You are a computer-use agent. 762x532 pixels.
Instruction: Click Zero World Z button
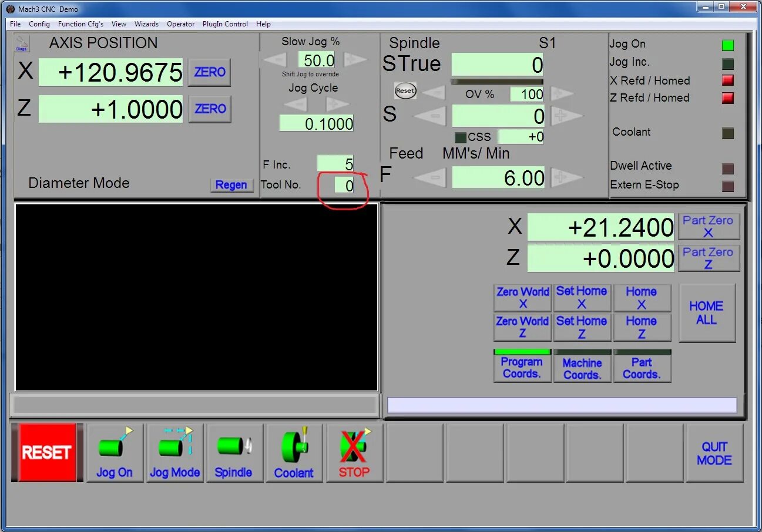pos(522,327)
